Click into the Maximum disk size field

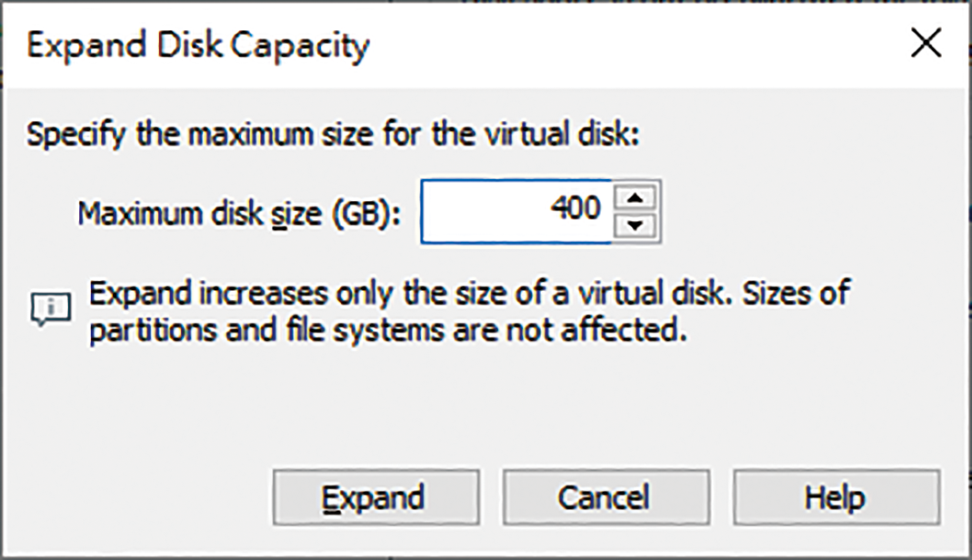[x=516, y=212]
